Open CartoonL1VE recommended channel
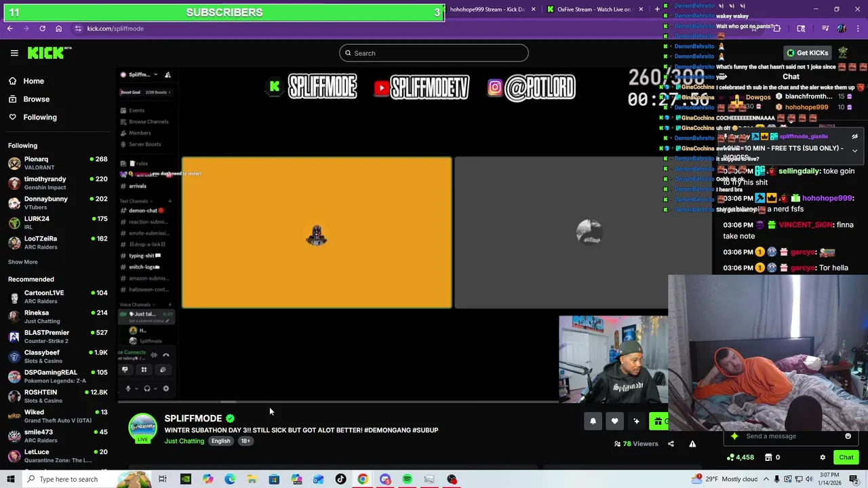Image resolution: width=868 pixels, height=488 pixels. pyautogui.click(x=58, y=297)
